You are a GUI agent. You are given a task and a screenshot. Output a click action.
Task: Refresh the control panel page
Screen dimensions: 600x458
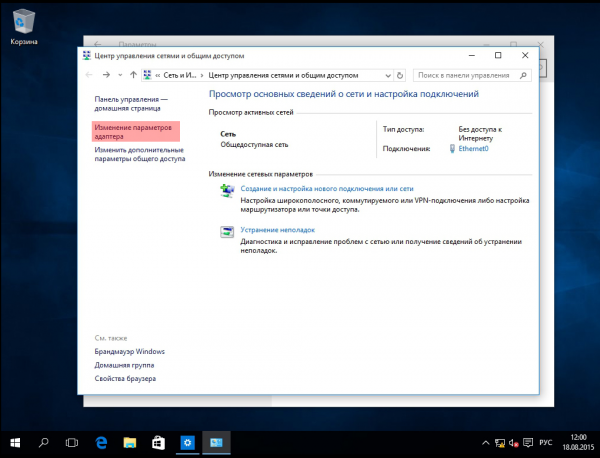tap(400, 75)
